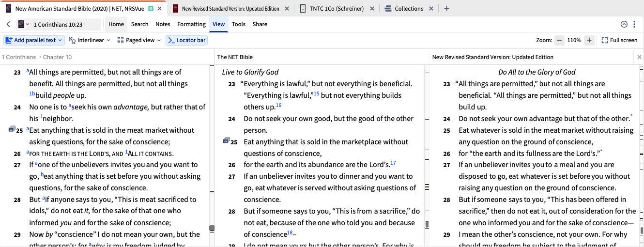Click 'Live to Glorify God' heading
The width and height of the screenshot is (644, 247).
[x=250, y=72]
